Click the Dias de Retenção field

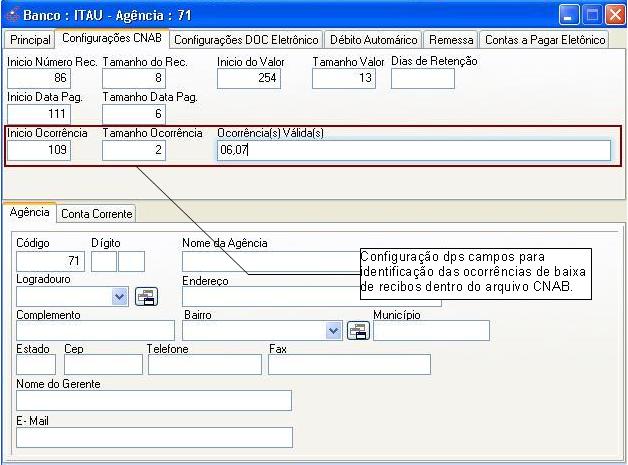coord(422,78)
